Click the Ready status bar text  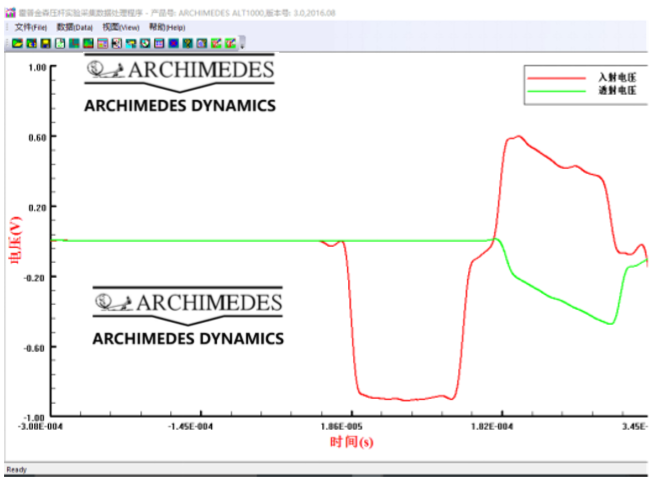[17, 470]
